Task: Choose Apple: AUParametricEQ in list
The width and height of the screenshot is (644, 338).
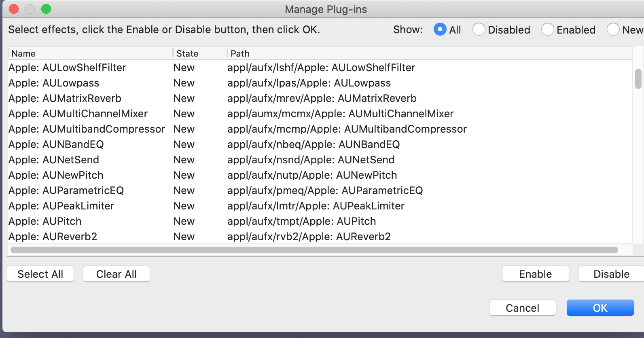Action: pyautogui.click(x=320, y=190)
